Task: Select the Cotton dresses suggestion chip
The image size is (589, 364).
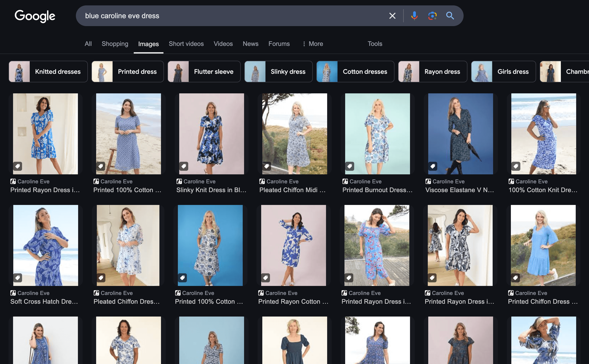Action: point(355,72)
